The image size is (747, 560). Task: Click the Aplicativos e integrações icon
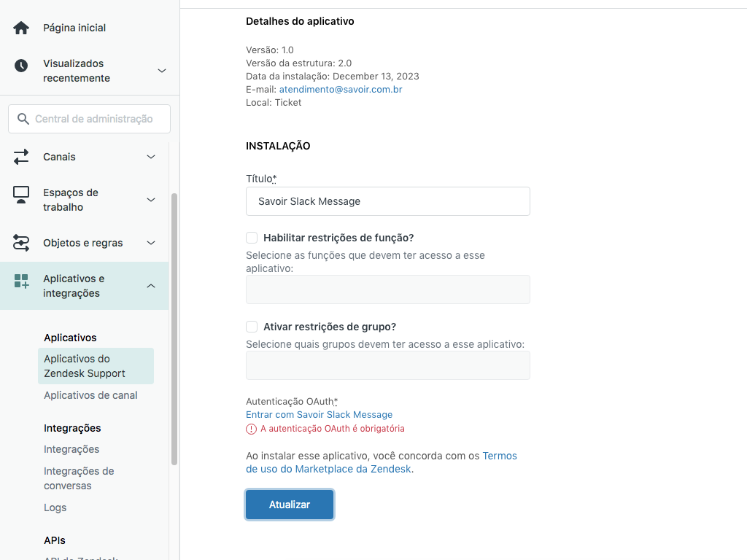tap(21, 281)
